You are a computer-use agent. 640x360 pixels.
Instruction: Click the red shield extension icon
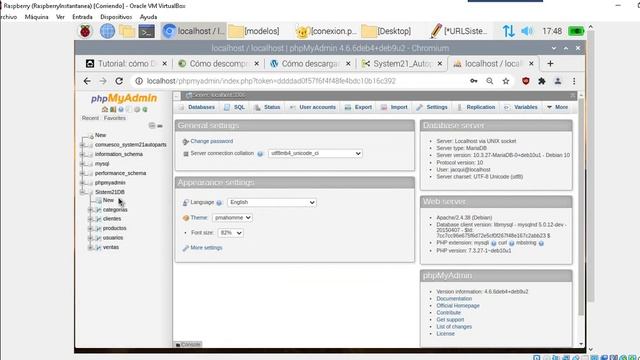pos(526,81)
